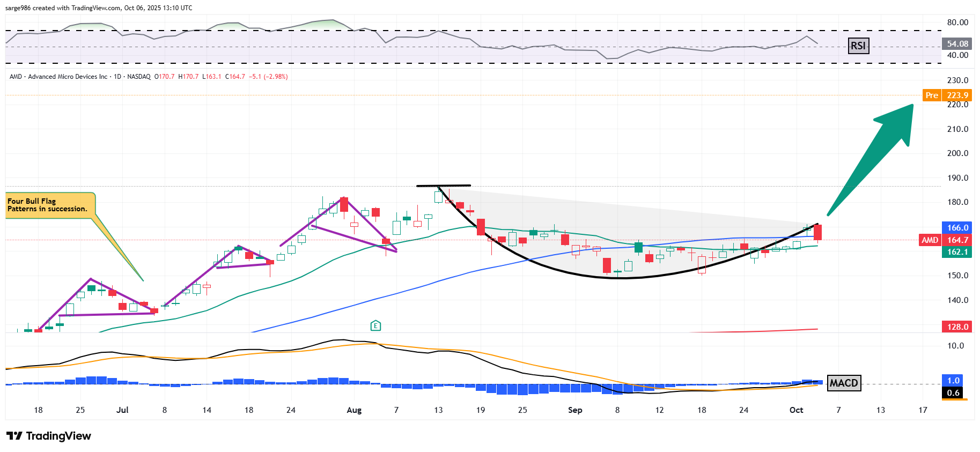Click the TradingView logo at bottom left
This screenshot has height=452, width=980.
coord(49,436)
